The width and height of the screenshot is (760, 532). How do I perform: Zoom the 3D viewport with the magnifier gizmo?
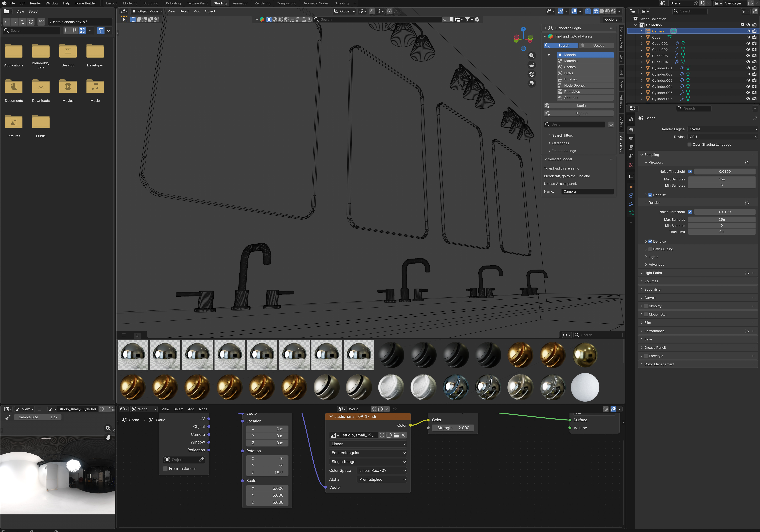(532, 56)
